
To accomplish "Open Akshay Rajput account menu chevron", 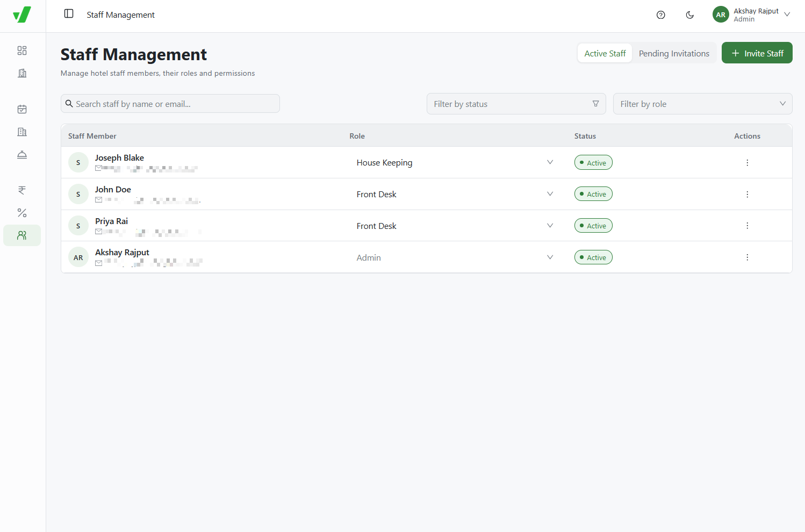I will (x=787, y=15).
